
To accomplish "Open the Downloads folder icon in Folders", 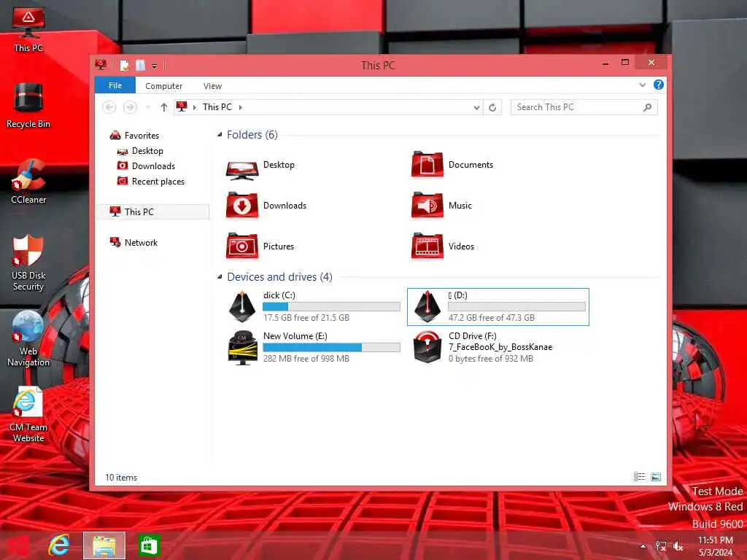I will coord(242,205).
